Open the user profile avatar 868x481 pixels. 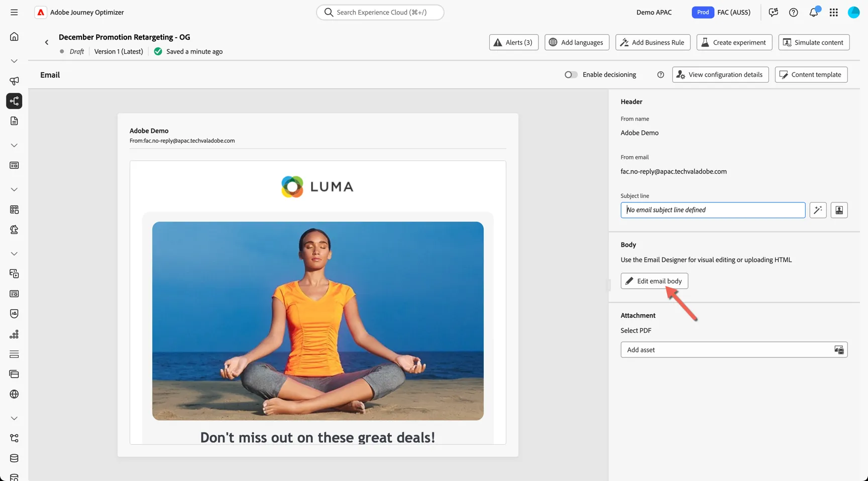pyautogui.click(x=854, y=13)
